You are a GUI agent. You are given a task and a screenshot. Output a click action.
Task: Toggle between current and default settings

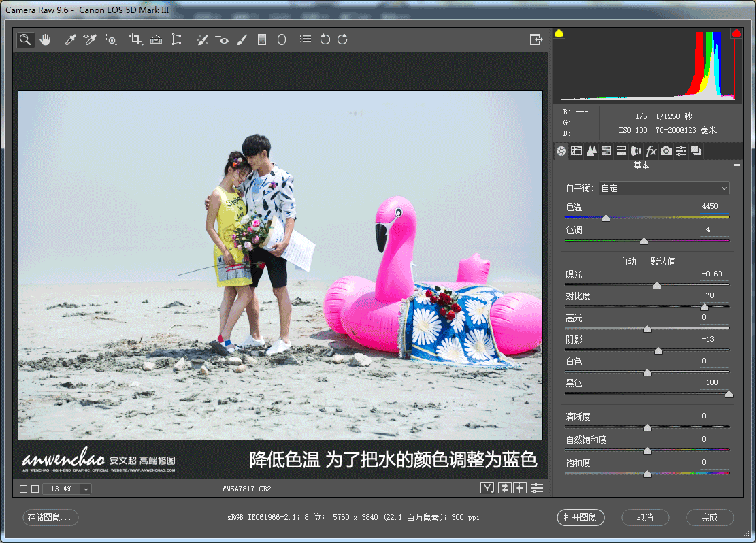[x=537, y=488]
